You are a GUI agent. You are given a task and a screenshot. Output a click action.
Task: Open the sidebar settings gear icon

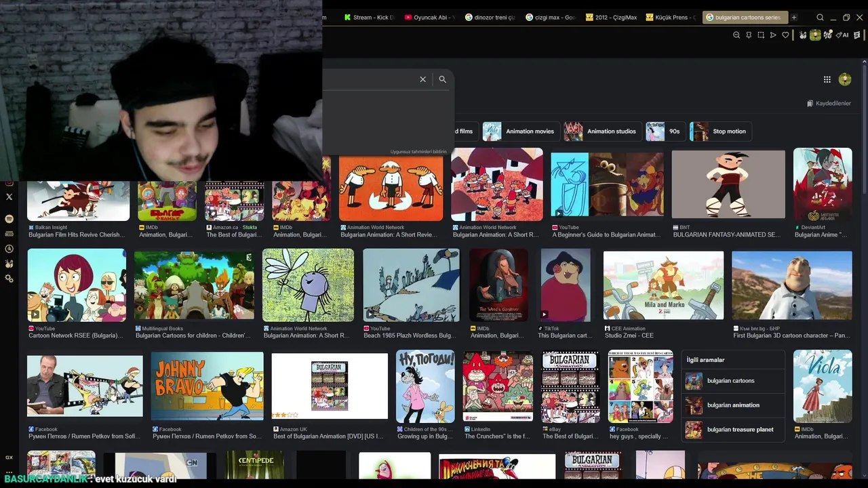9,279
